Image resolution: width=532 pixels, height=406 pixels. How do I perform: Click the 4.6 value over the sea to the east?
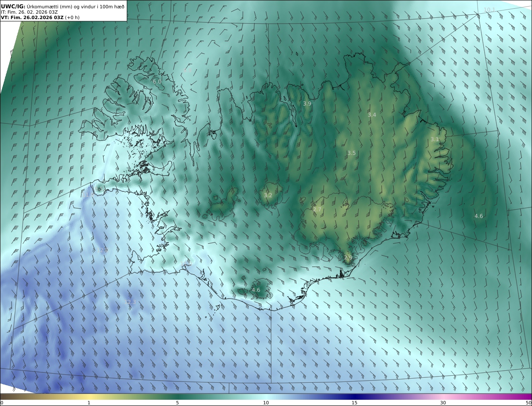point(479,216)
